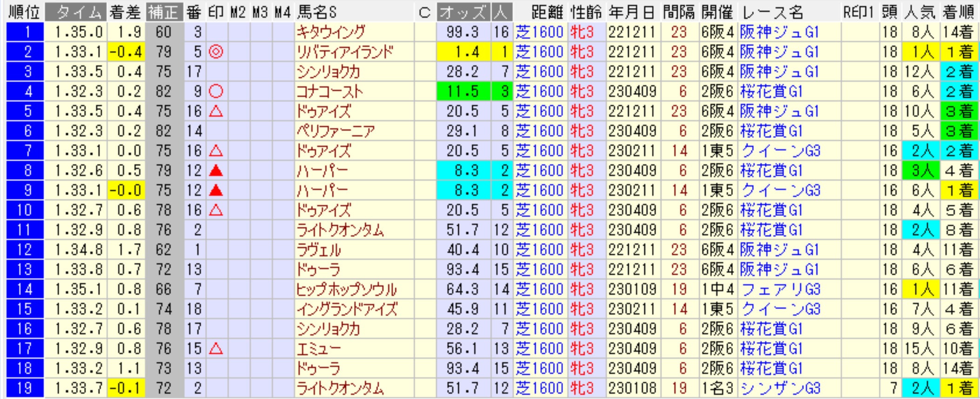Click the 着順 column header

pyautogui.click(x=959, y=12)
